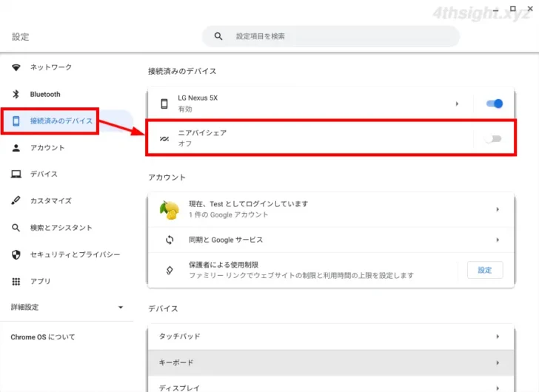The image size is (539, 392).
Task: Click the アプリ grid icon
Action: point(16,282)
